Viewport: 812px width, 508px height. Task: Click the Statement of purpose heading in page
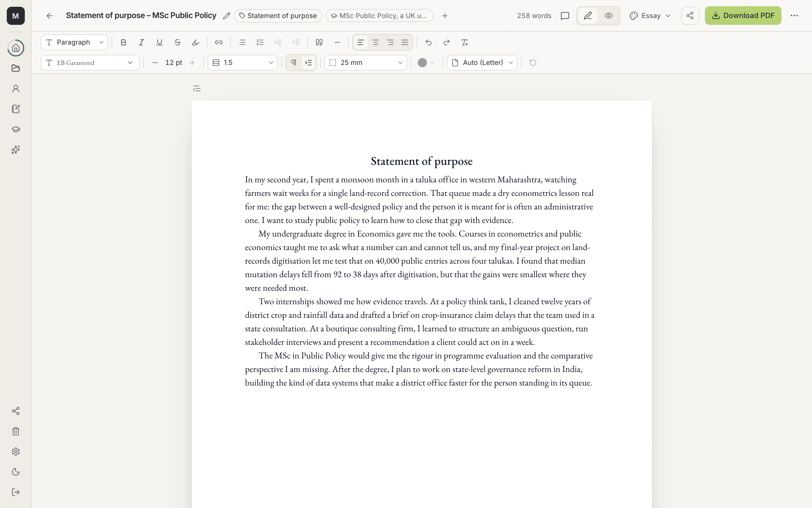coord(422,161)
